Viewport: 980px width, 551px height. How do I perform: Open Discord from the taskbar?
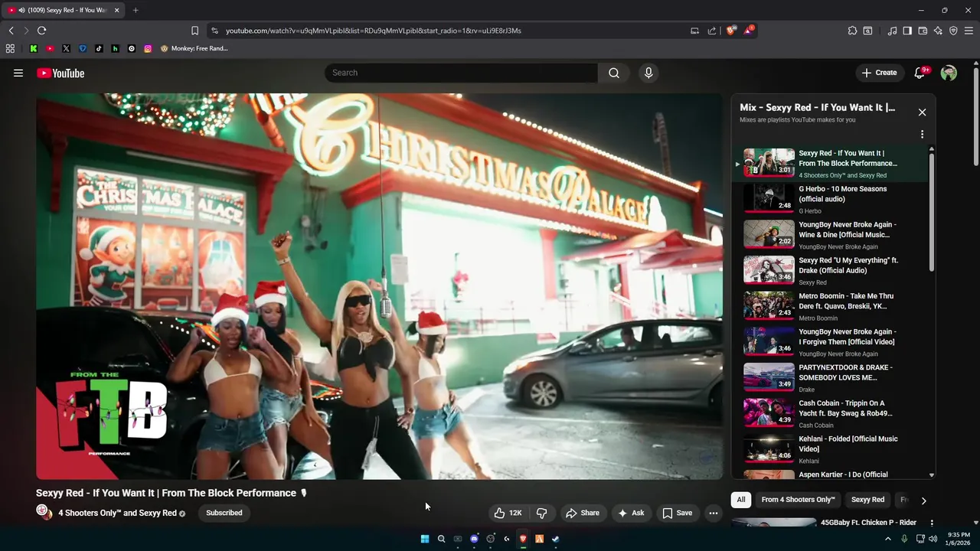click(x=474, y=539)
